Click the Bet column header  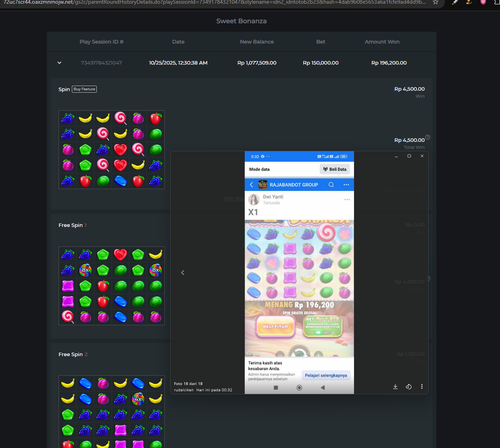click(x=321, y=42)
